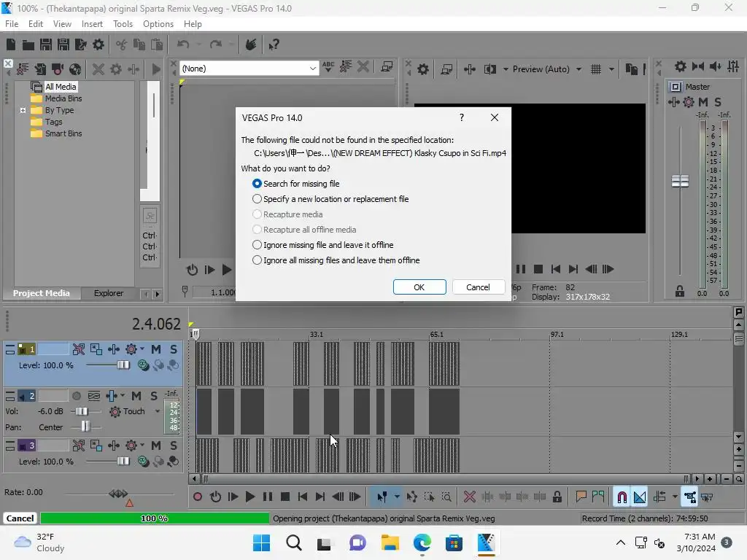Solo video track 1

(x=174, y=349)
